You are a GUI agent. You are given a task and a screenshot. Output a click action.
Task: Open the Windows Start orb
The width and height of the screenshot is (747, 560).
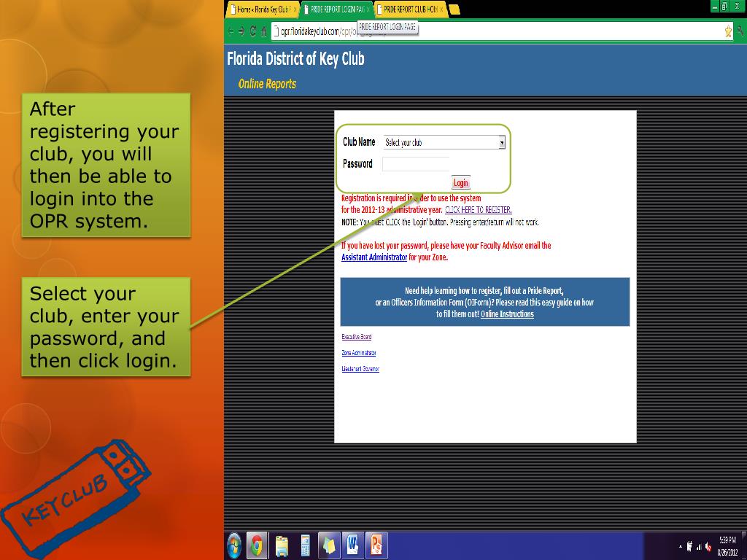point(234,545)
